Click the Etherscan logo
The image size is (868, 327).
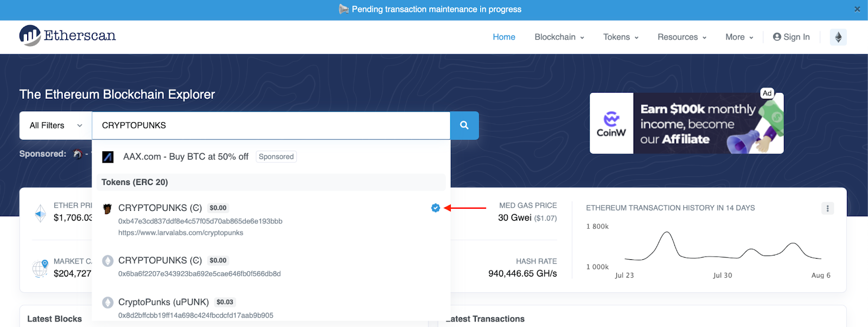click(67, 36)
